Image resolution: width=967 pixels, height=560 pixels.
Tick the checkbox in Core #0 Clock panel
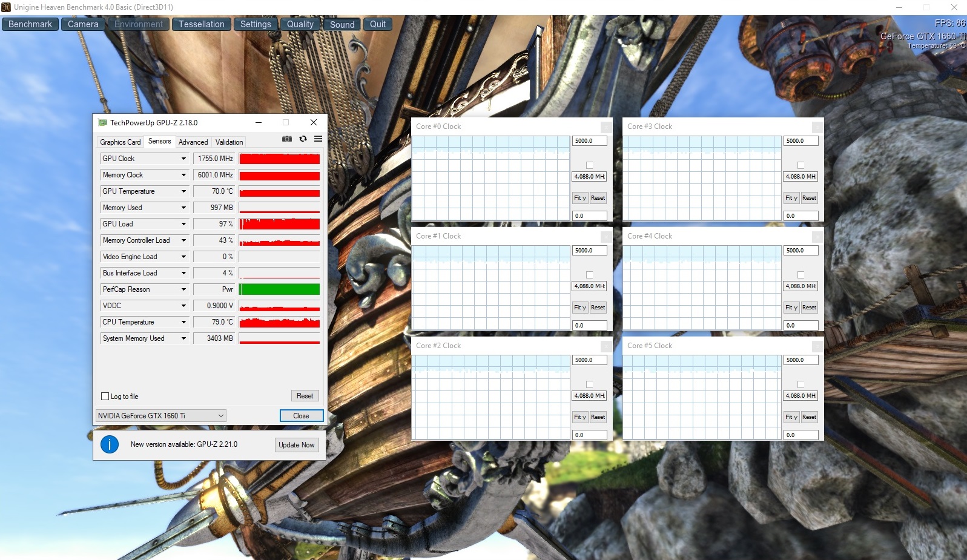589,165
